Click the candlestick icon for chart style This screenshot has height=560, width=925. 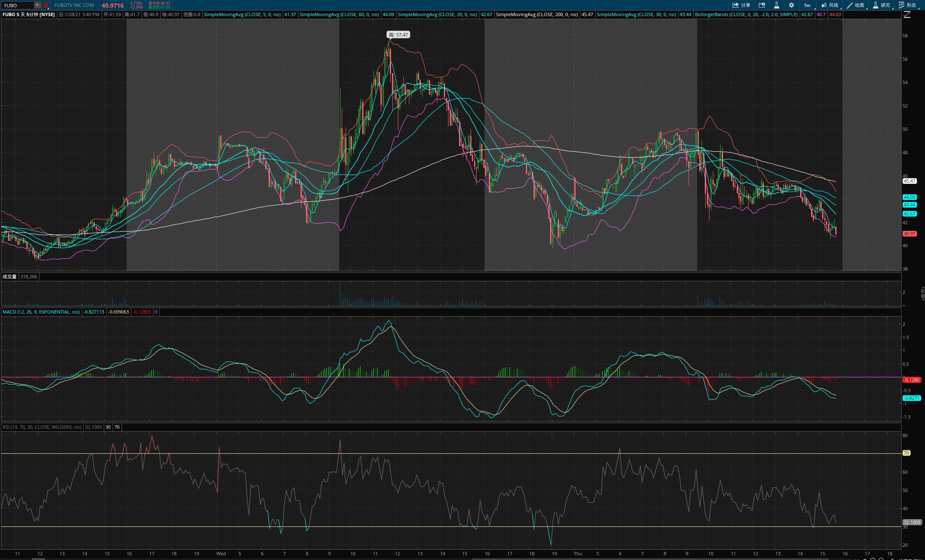coord(824,6)
